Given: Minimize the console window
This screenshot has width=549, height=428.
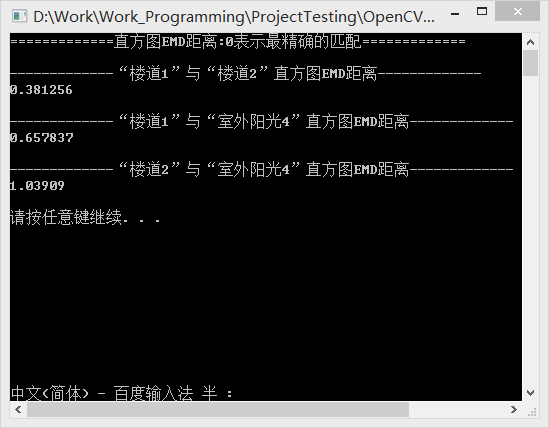Looking at the screenshot, I should coord(455,14).
